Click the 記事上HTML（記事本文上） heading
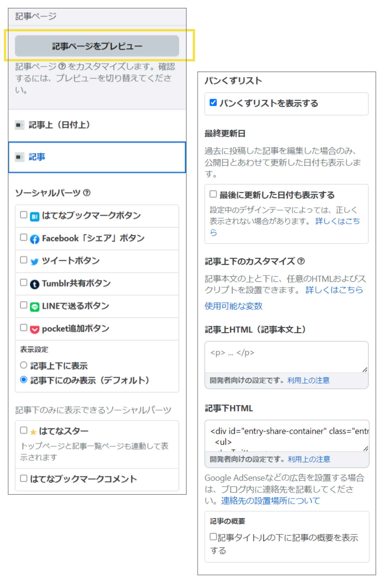384x588 pixels. point(255,330)
